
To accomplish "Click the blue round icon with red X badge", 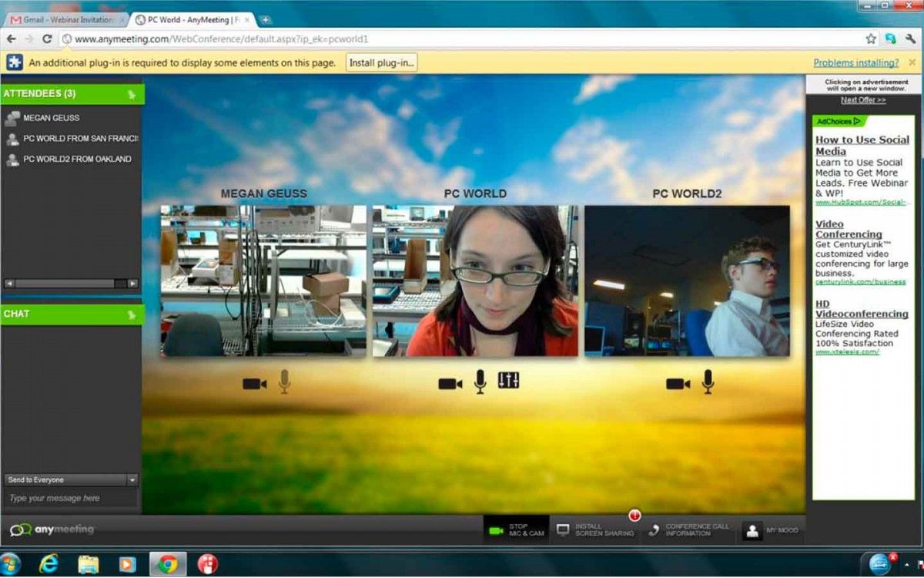I will (x=881, y=563).
